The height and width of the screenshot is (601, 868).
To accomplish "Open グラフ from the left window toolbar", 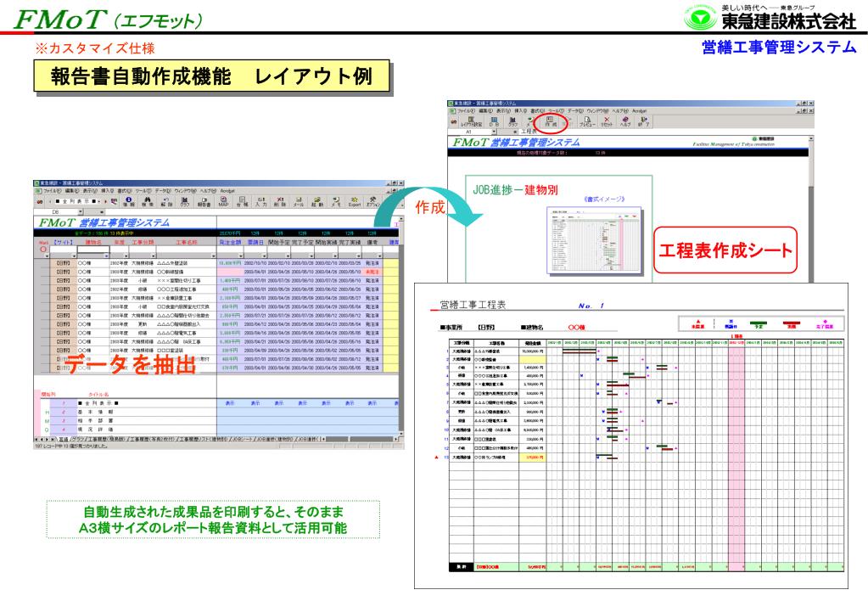I will 184,202.
